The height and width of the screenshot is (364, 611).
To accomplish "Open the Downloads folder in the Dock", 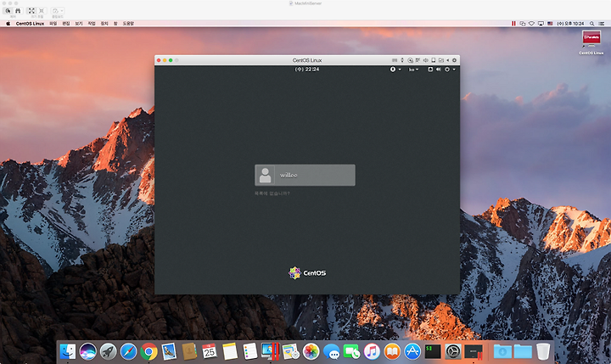I will (502, 351).
